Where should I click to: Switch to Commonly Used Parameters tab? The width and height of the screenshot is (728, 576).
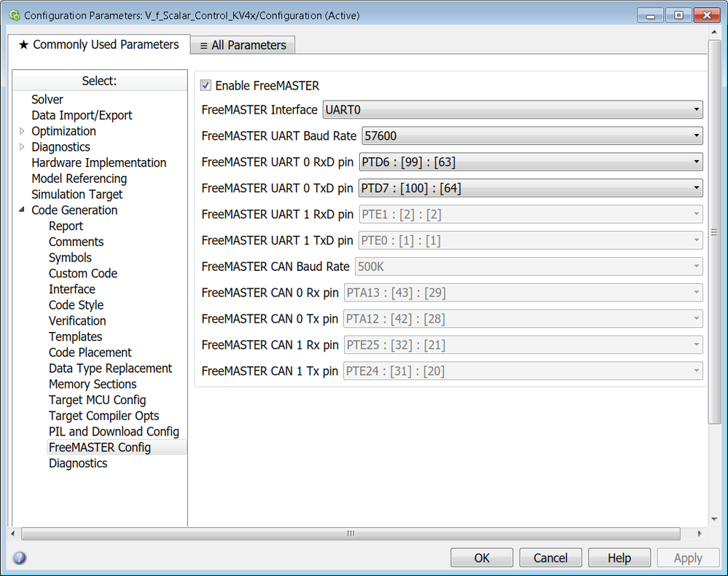99,44
